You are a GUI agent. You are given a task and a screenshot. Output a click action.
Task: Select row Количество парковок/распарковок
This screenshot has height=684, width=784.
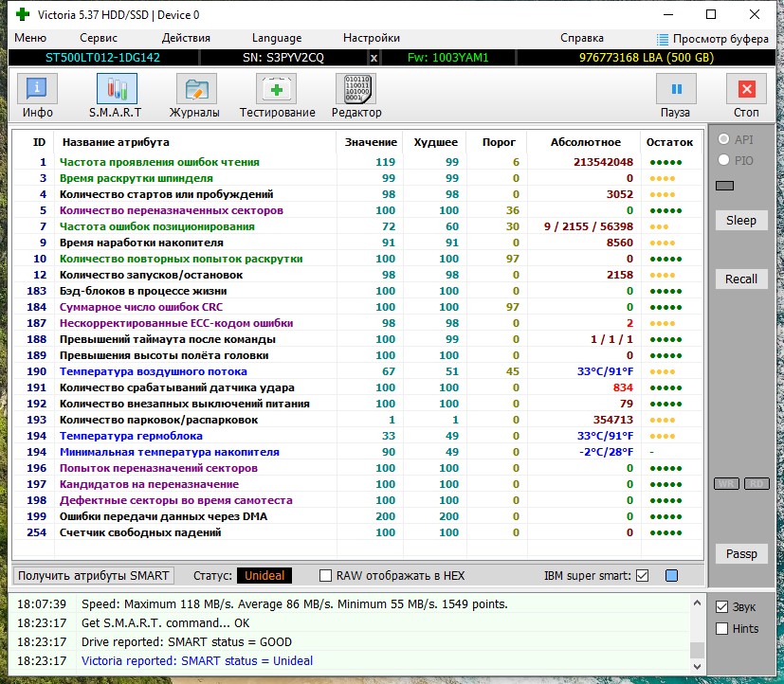point(357,420)
